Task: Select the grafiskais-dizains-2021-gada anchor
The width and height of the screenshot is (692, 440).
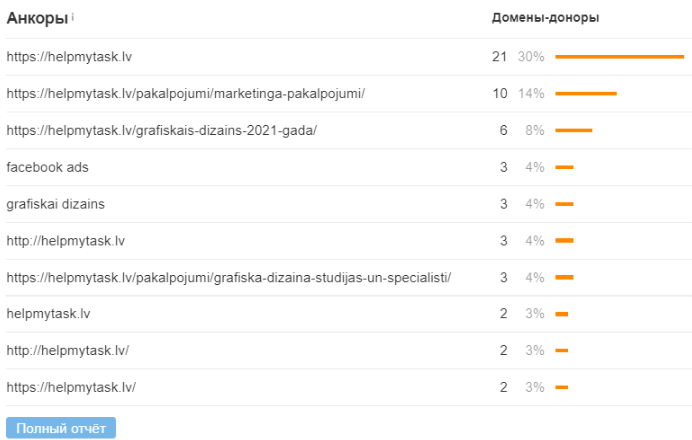Action: [x=161, y=131]
